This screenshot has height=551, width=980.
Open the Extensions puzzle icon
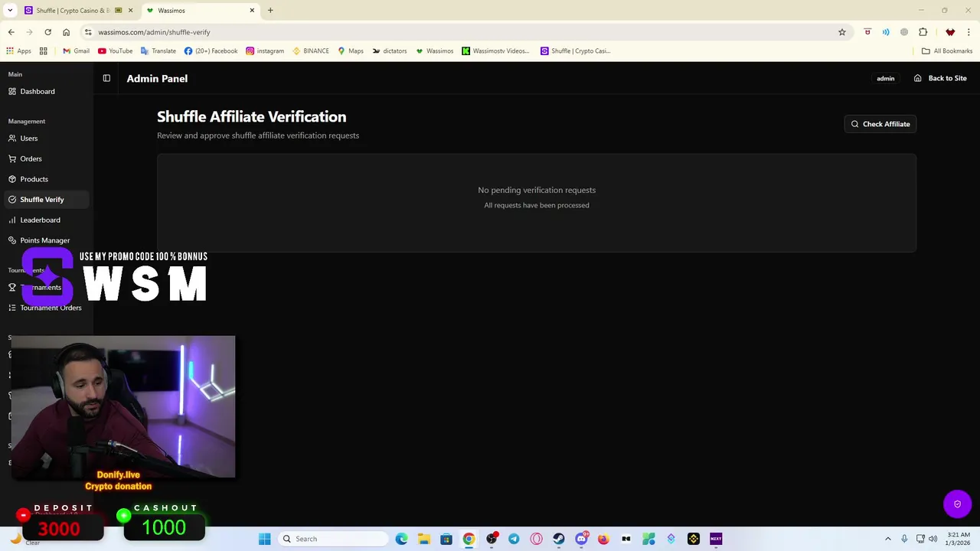(923, 32)
